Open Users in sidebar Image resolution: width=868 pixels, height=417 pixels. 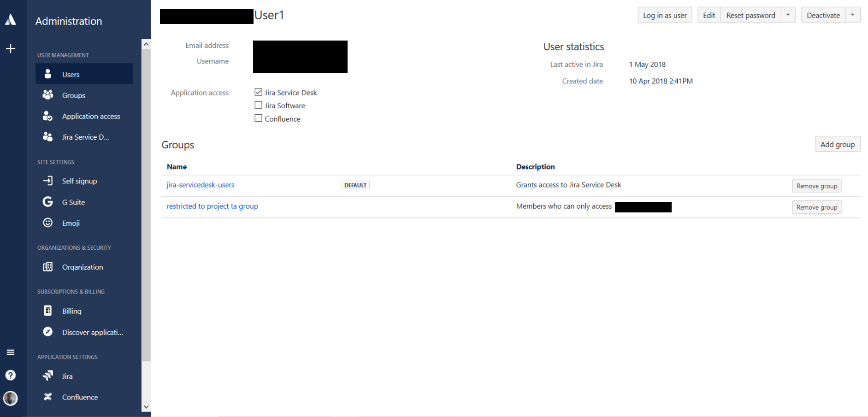pos(84,74)
